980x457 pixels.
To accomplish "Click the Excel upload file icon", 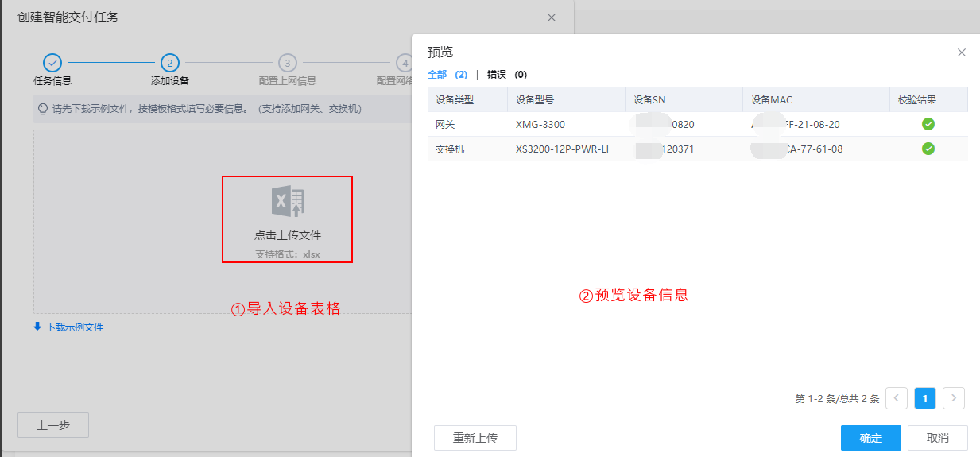I will [x=288, y=203].
